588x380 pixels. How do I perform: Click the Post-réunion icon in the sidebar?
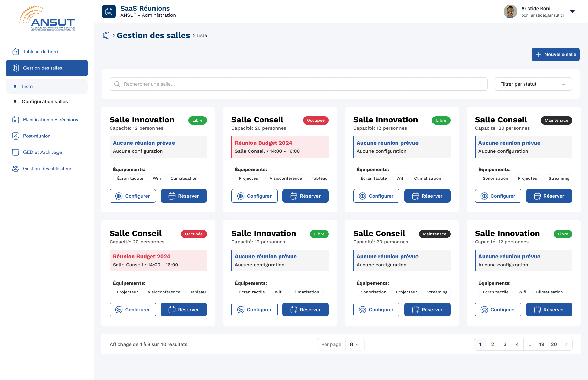click(16, 136)
